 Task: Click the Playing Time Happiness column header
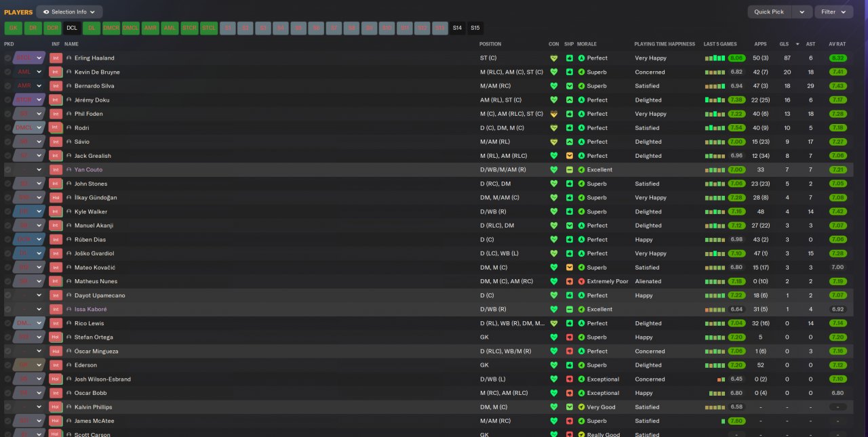click(665, 44)
